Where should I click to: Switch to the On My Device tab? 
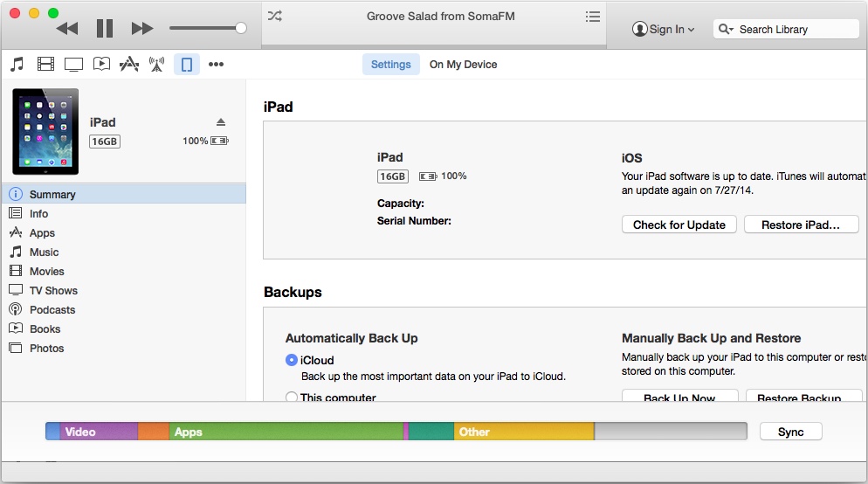tap(464, 65)
